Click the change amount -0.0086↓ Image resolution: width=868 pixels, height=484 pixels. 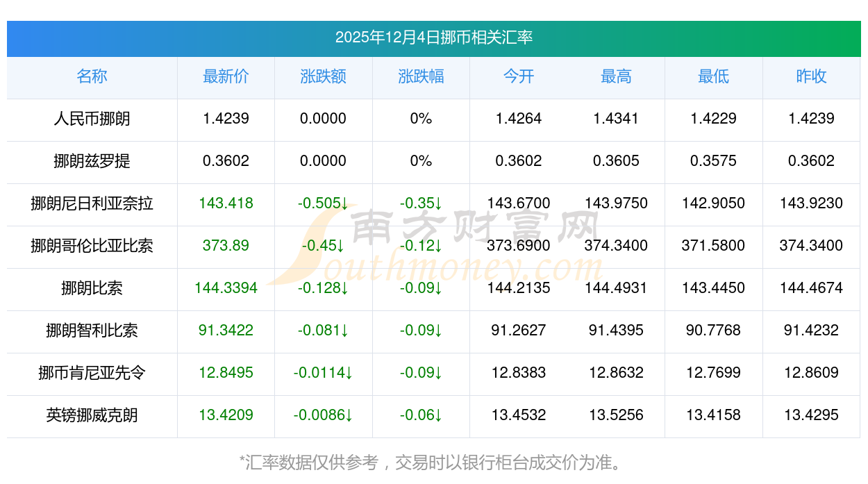(x=324, y=415)
